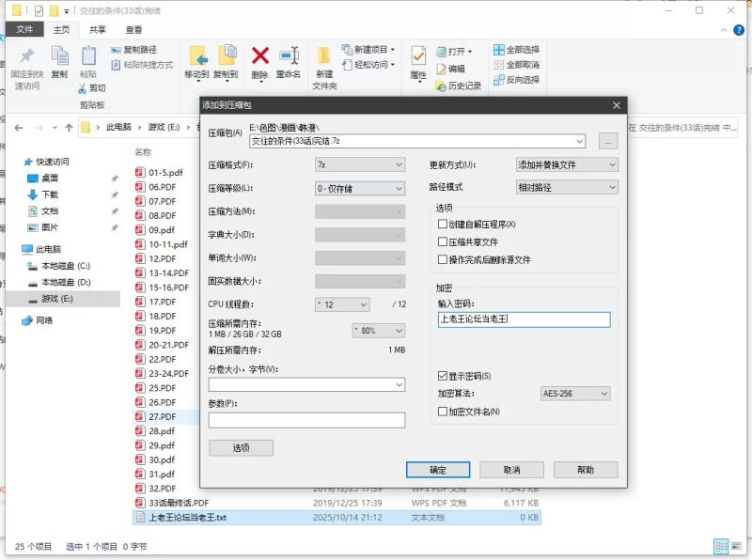The image size is (752, 560).
Task: Click Select all (全部选择)
Action: [516, 50]
